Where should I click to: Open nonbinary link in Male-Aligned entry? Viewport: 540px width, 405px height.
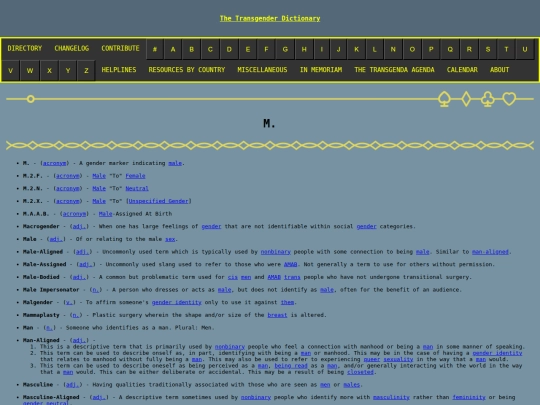click(276, 252)
